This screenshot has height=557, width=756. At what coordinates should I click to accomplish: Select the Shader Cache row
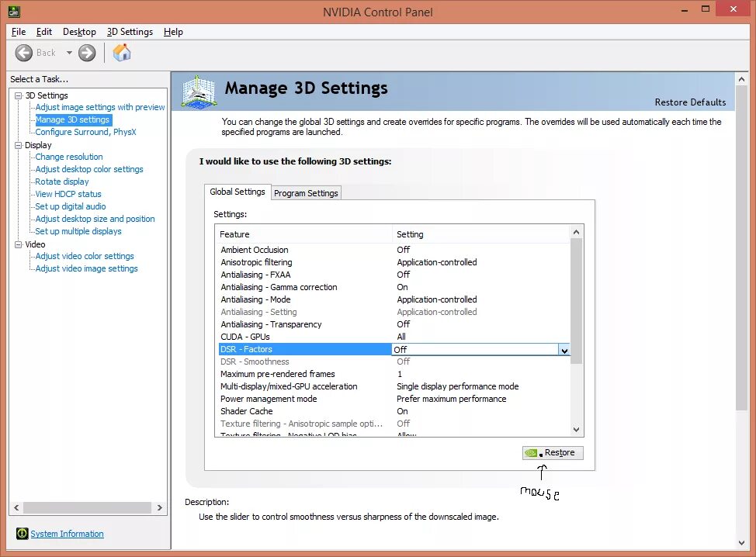[394, 411]
